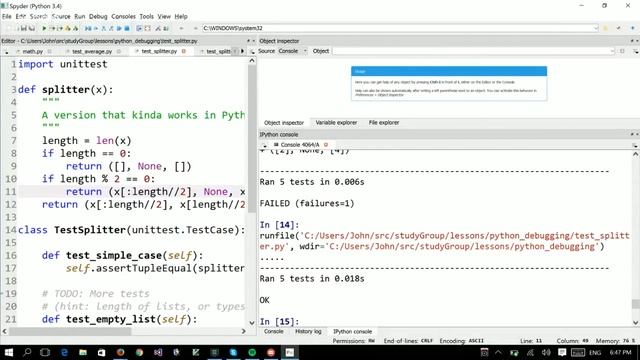This screenshot has height=360, width=640.
Task: Open the Consoles menu
Action: (123, 16)
